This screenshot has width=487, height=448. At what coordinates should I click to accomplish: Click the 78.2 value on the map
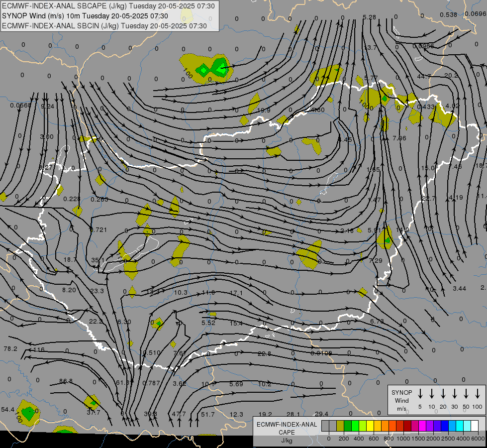[x=10, y=349]
